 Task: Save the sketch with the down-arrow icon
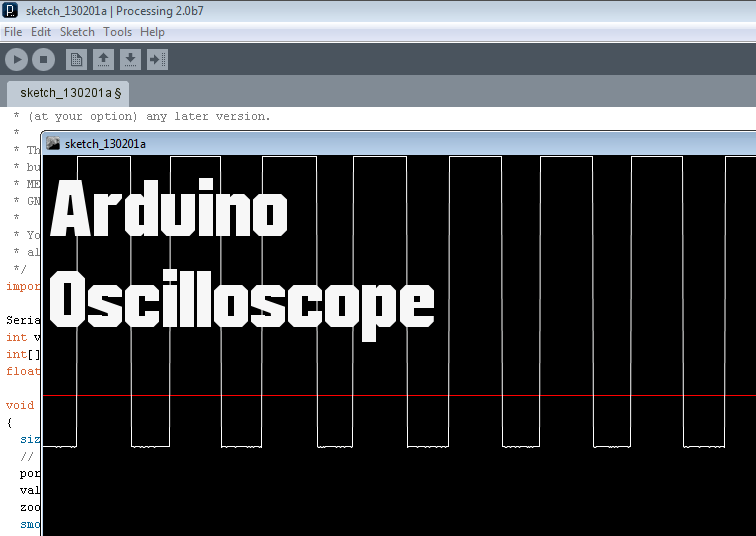coord(130,60)
